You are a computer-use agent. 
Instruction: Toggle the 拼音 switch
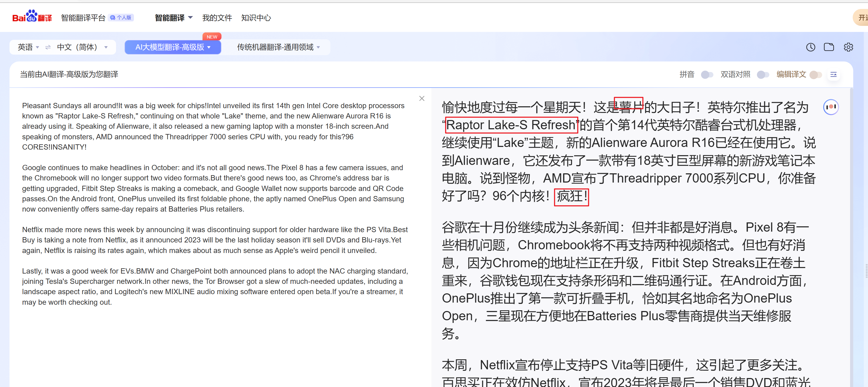pos(707,74)
